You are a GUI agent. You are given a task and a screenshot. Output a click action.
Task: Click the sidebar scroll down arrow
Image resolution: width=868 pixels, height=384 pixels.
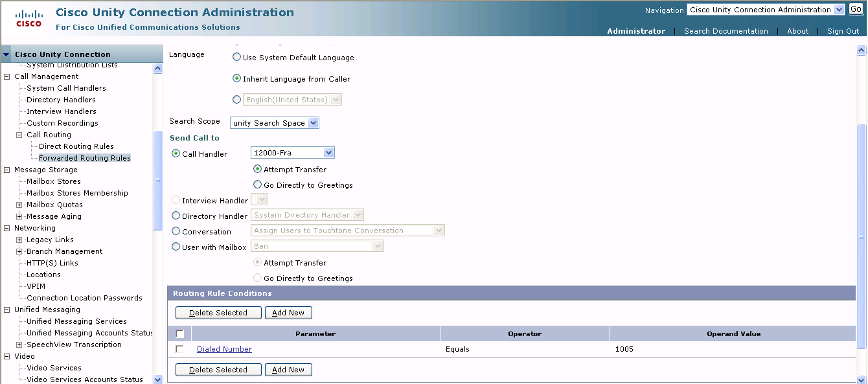coord(158,379)
